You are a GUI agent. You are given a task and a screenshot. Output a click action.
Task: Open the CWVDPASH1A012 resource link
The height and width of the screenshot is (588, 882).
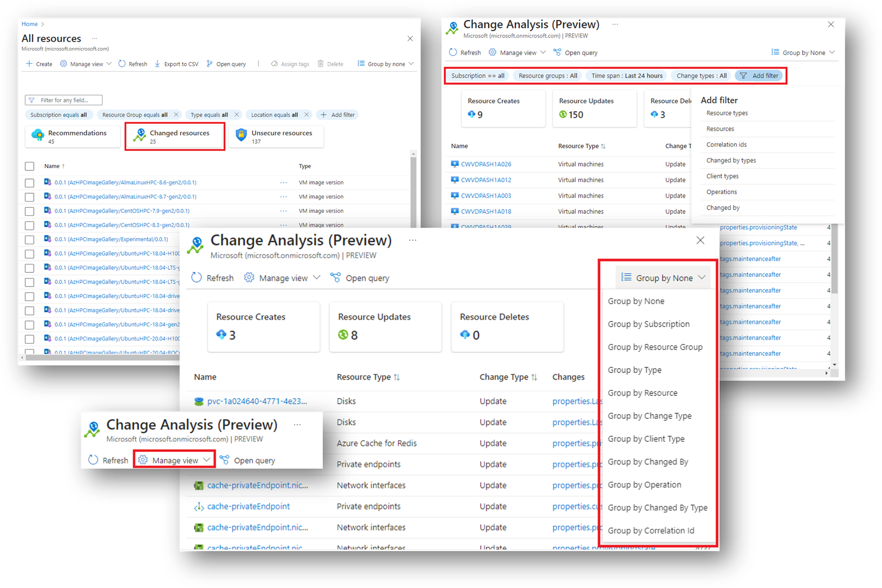coord(486,180)
